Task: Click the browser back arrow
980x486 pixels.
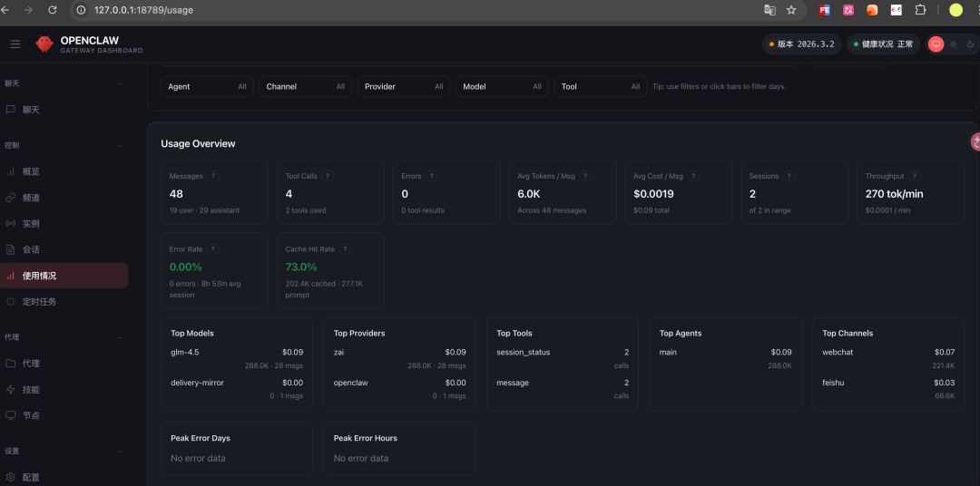Action: click(x=5, y=10)
